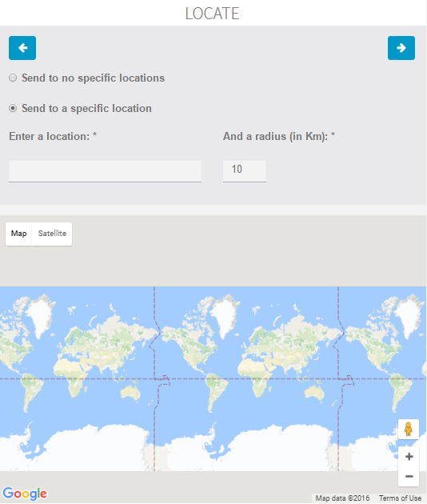Open the Google logo link
Viewport: 427px width, 504px height.
25,494
